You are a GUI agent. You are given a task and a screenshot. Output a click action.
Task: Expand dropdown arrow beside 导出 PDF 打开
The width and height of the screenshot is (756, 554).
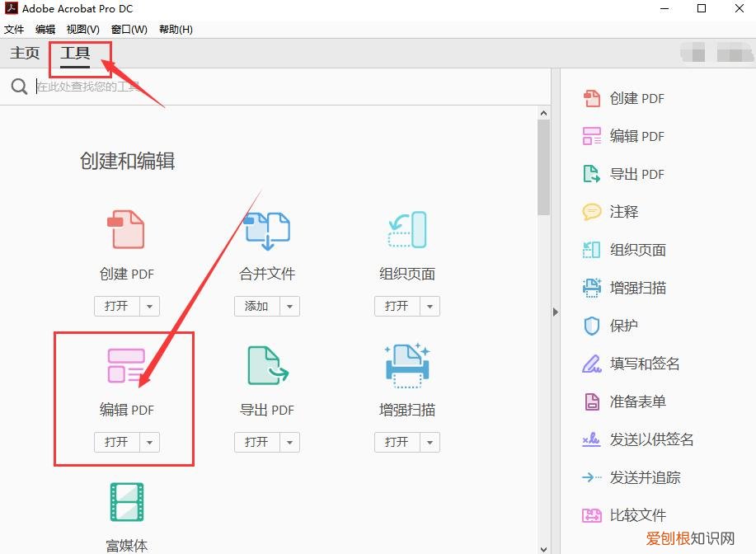point(289,442)
